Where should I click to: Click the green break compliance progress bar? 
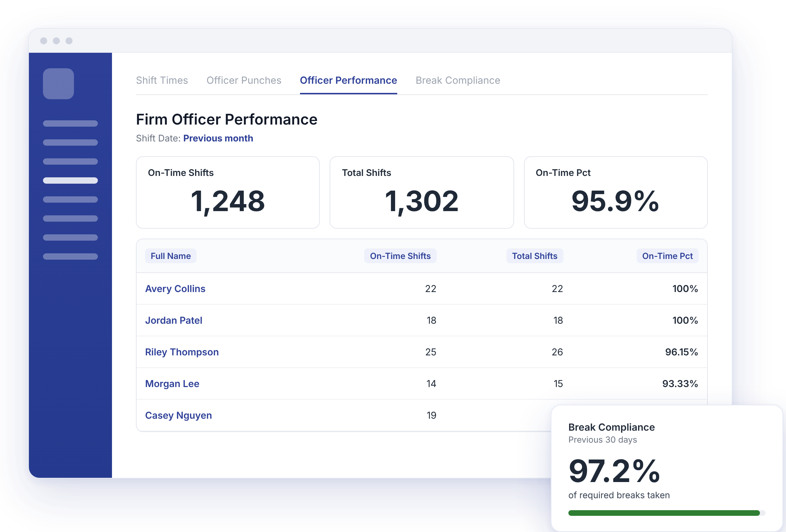[x=667, y=513]
